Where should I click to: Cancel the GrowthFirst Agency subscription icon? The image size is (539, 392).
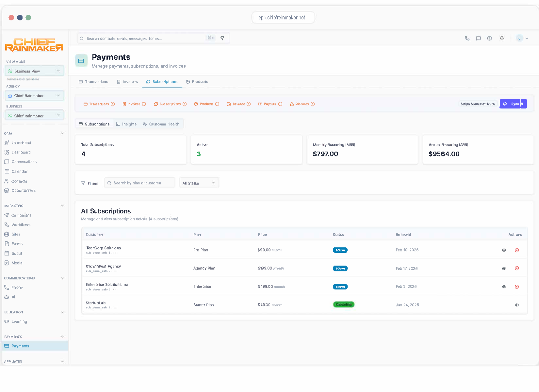517,268
